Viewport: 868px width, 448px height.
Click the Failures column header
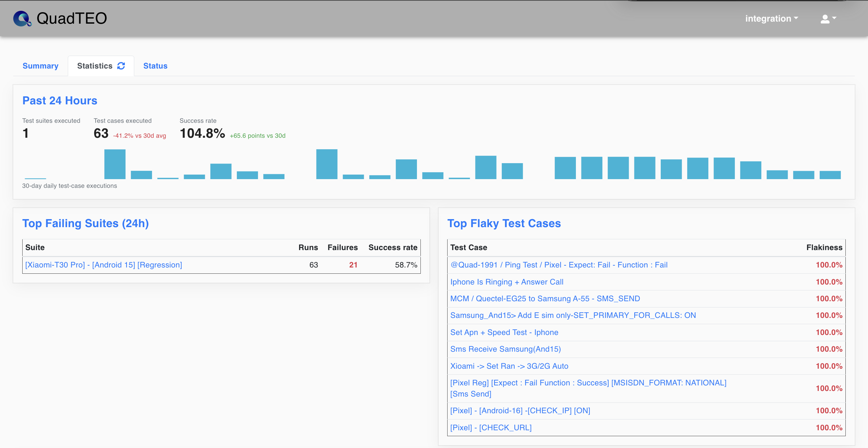[343, 247]
